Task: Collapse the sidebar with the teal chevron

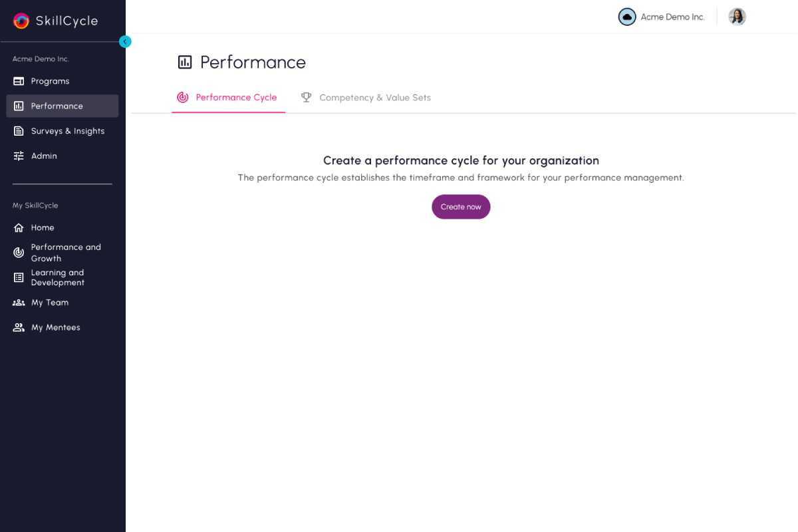Action: (x=125, y=41)
